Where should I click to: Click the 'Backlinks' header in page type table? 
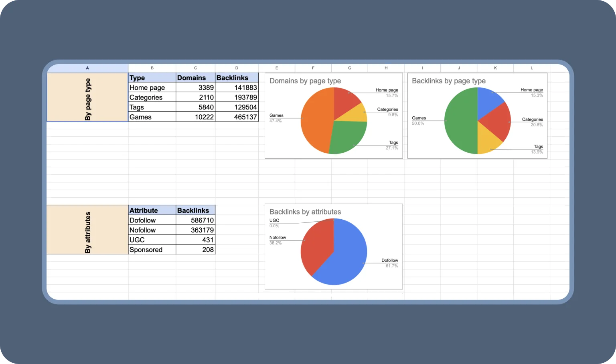237,78
